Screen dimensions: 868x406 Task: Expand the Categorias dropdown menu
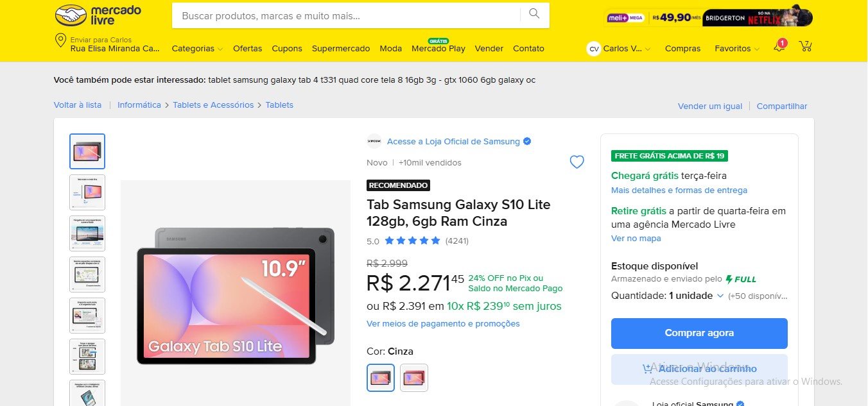coord(197,49)
